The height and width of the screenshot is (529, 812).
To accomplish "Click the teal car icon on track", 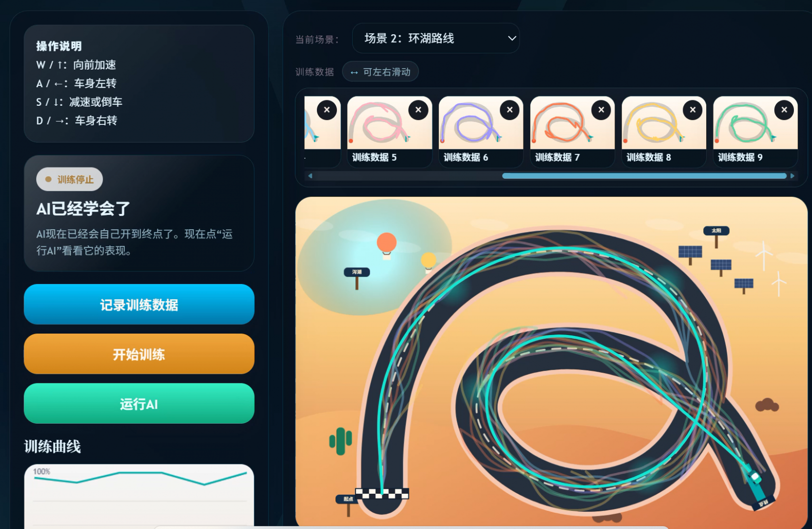I will pyautogui.click(x=753, y=479).
